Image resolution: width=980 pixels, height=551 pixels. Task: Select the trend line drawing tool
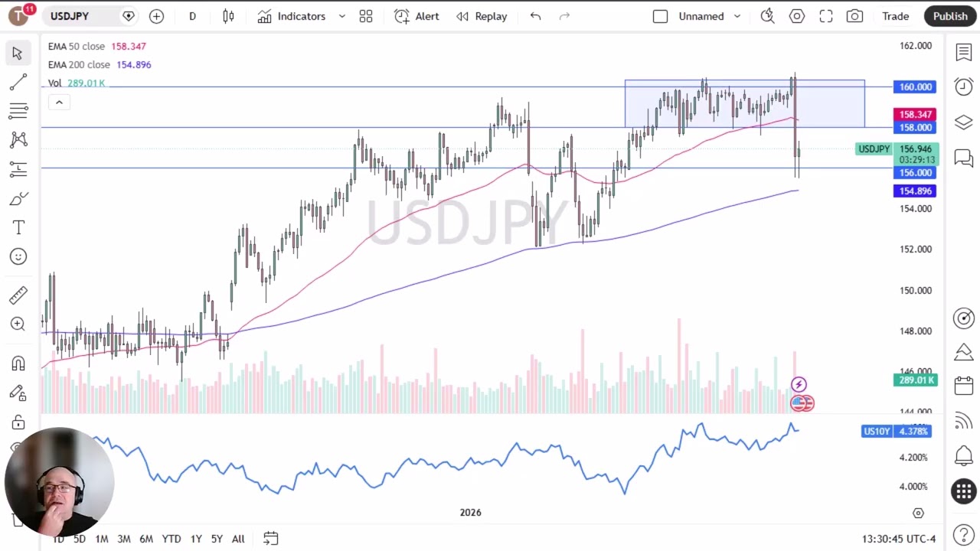18,82
